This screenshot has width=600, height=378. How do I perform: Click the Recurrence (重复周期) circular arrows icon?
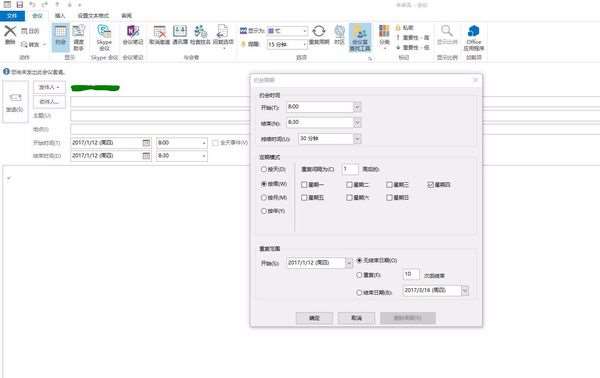tap(319, 31)
